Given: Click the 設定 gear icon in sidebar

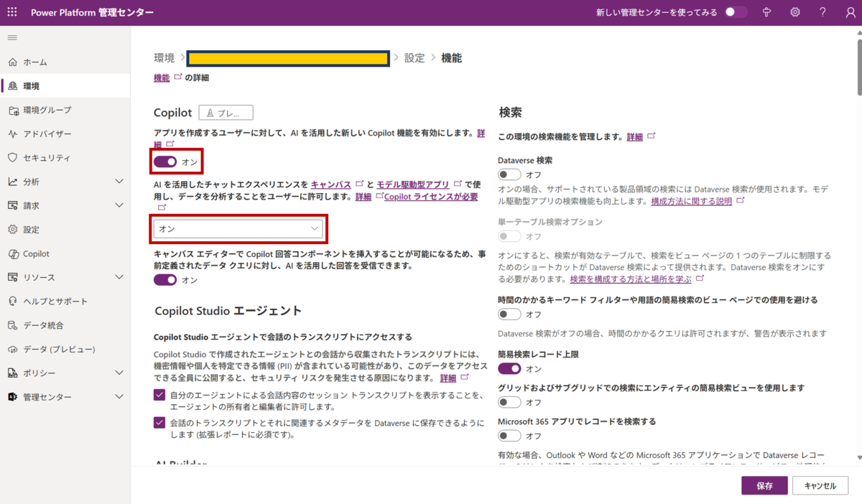Looking at the screenshot, I should coord(12,230).
